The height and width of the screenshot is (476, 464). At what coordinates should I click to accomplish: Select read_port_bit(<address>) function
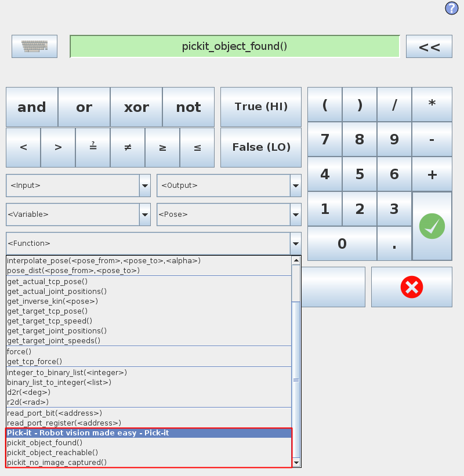[x=149, y=413]
